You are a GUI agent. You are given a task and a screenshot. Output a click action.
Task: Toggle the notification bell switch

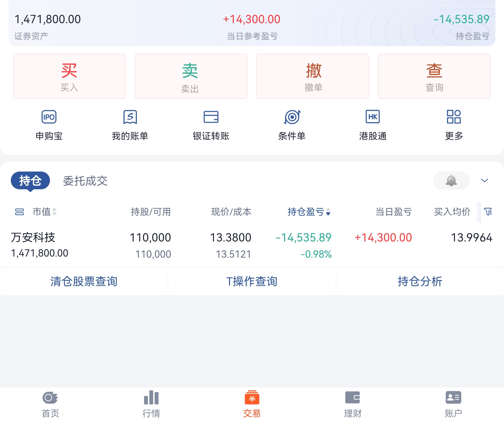(x=451, y=181)
